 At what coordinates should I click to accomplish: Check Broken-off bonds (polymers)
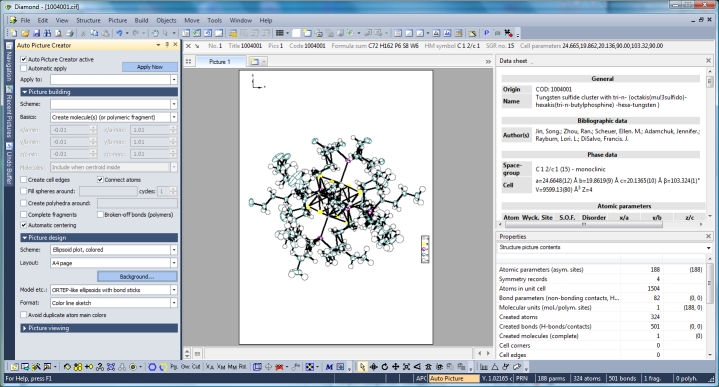(x=100, y=215)
